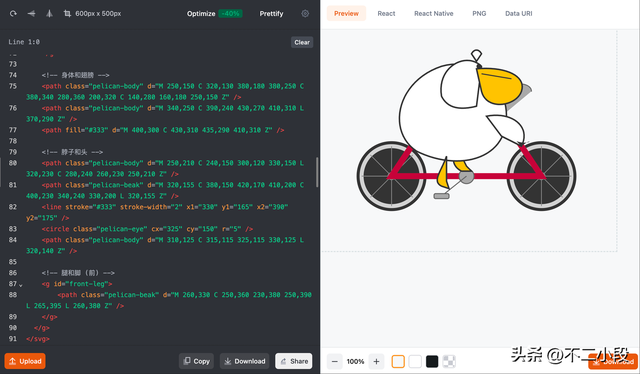Click the pelican's yellow beak in preview
640x374 pixels.
click(499, 86)
